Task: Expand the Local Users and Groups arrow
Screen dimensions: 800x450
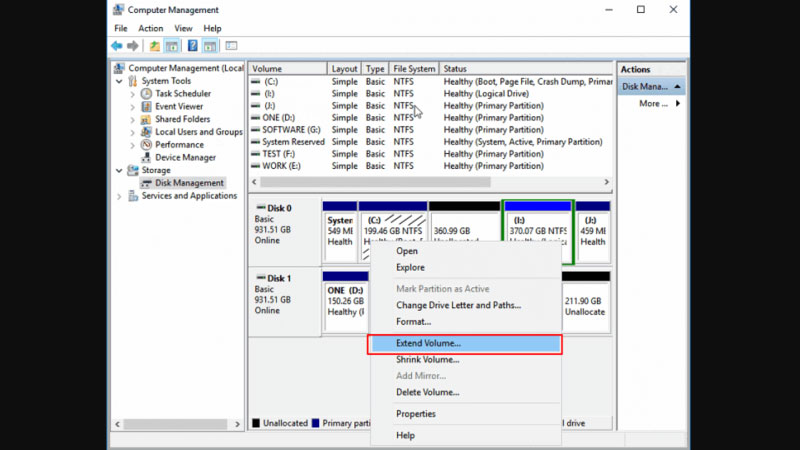Action: pos(133,132)
